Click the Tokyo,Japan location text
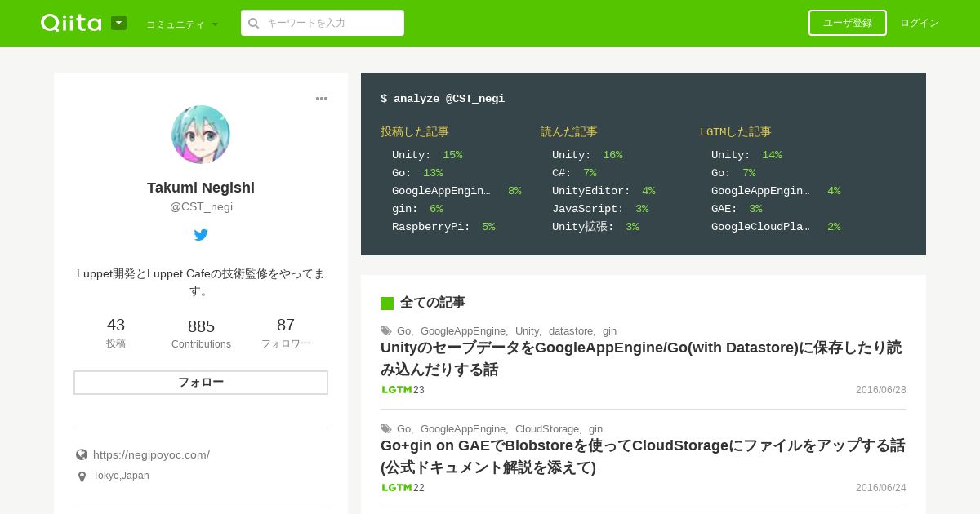The height and width of the screenshot is (514, 980). pos(121,476)
